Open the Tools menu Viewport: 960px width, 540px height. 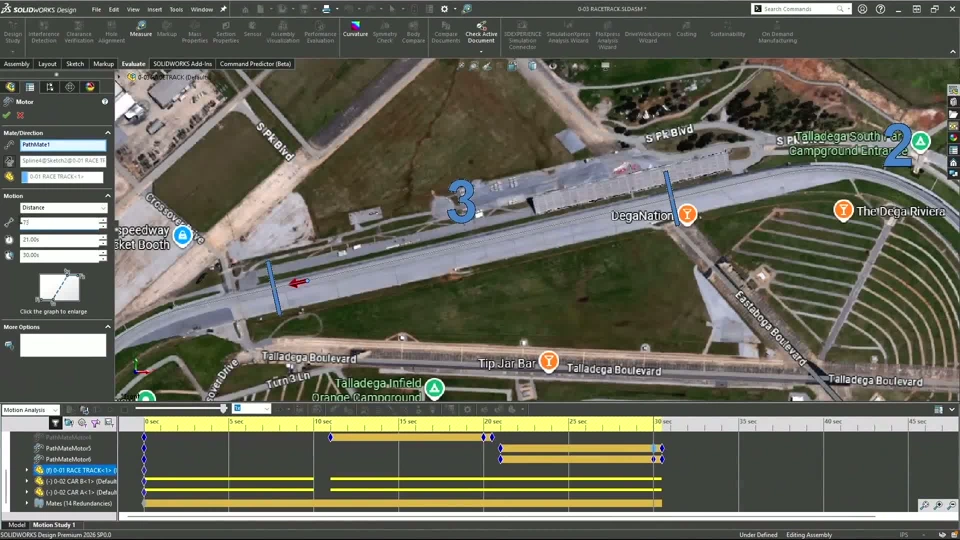[x=176, y=9]
